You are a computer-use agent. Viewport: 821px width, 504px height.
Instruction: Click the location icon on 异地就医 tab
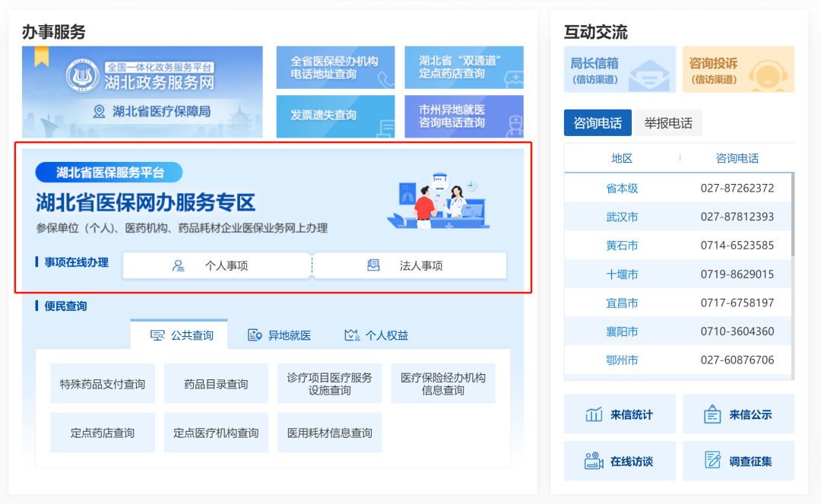point(255,335)
